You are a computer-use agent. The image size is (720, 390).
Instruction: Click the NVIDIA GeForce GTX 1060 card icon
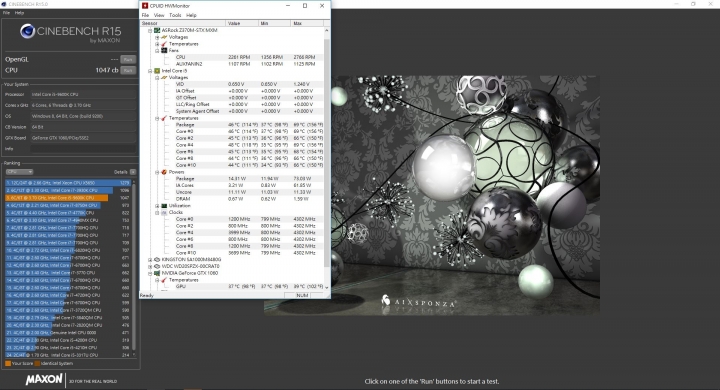(x=157, y=273)
